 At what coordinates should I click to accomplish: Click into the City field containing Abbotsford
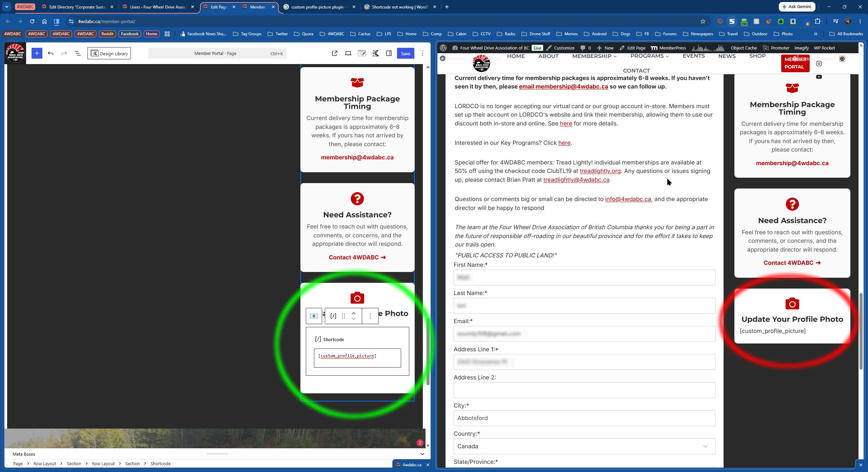click(584, 418)
